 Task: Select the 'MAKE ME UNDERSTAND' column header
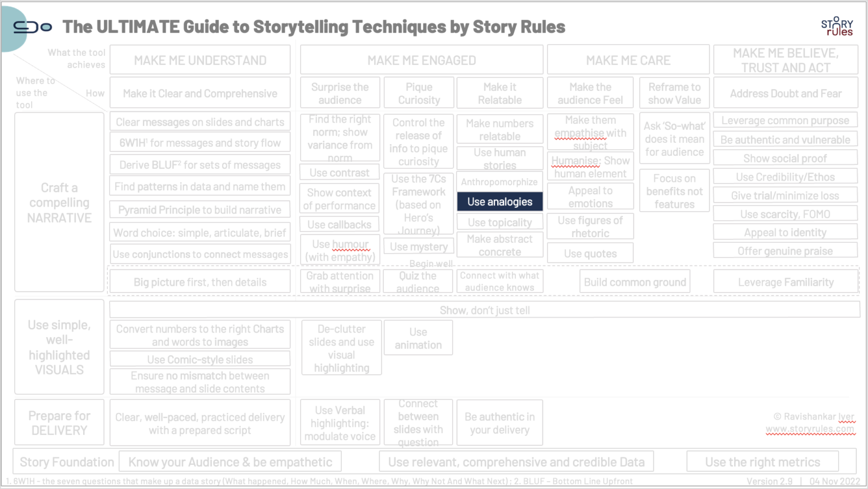tap(199, 59)
